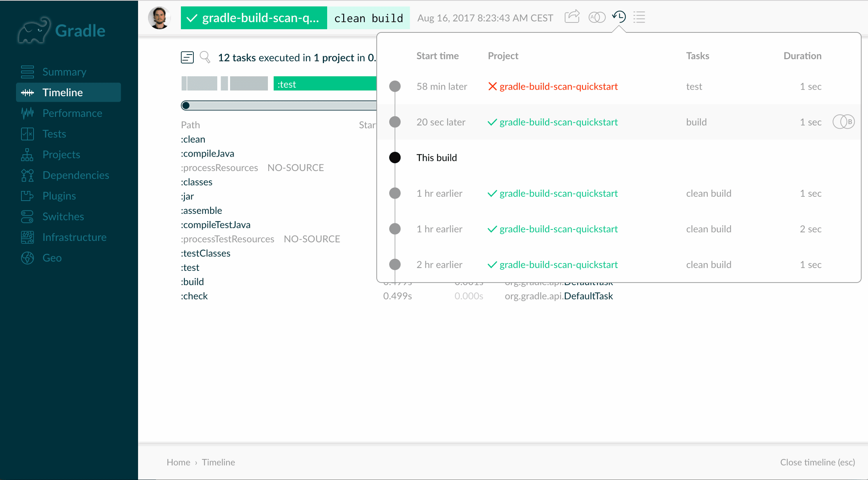The width and height of the screenshot is (868, 480).
Task: Show the Switches section
Action: (x=63, y=216)
